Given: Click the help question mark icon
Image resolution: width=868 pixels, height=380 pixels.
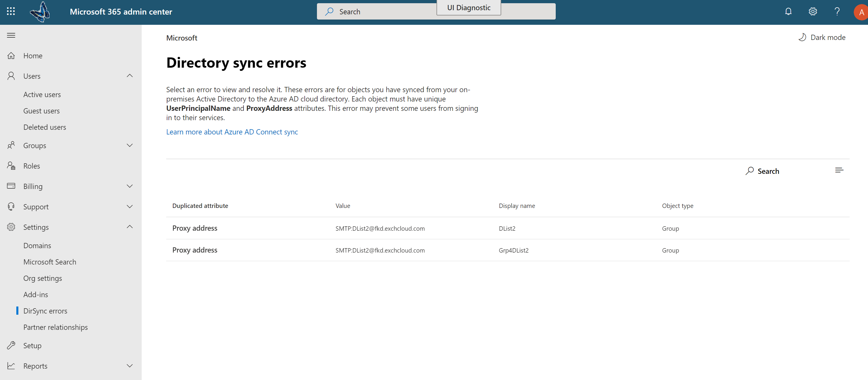Looking at the screenshot, I should pos(837,11).
